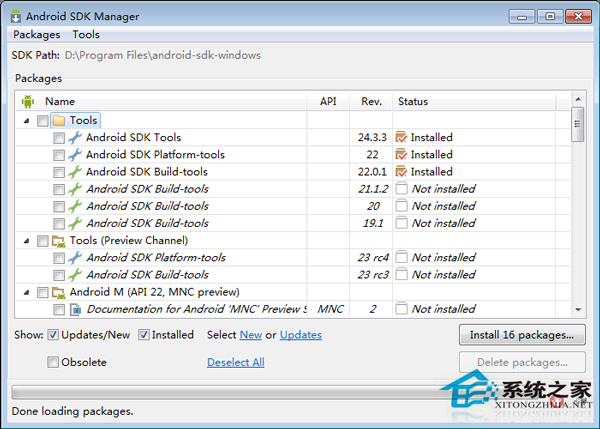Open the Tools menu
The image size is (600, 429).
pyautogui.click(x=86, y=34)
